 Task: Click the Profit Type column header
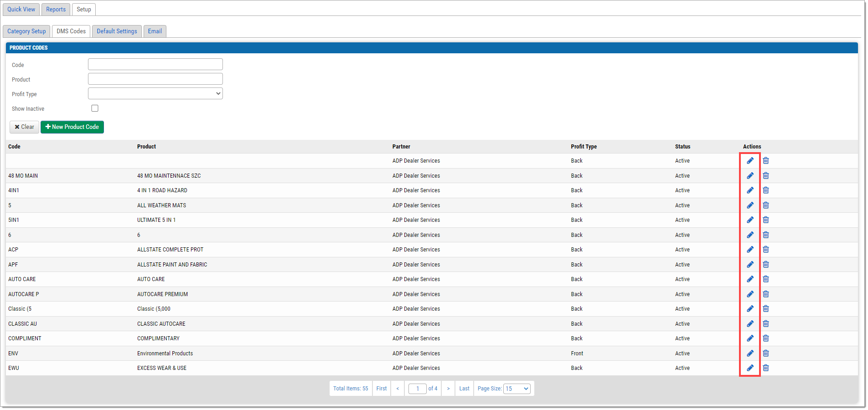(584, 147)
